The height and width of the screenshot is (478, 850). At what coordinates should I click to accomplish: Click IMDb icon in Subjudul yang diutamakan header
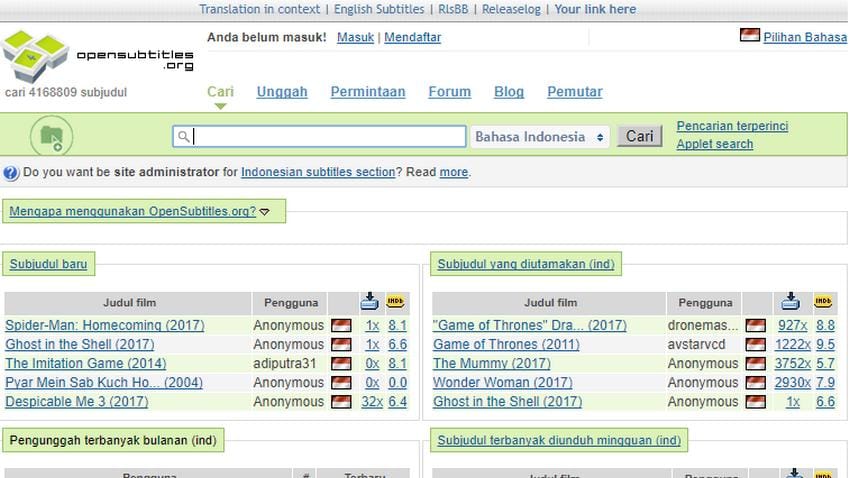pos(825,302)
